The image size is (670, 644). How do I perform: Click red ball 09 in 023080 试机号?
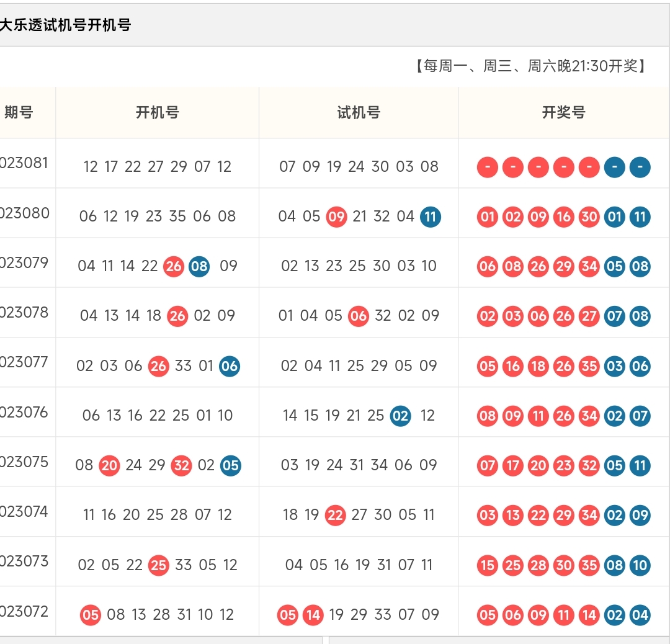point(337,217)
